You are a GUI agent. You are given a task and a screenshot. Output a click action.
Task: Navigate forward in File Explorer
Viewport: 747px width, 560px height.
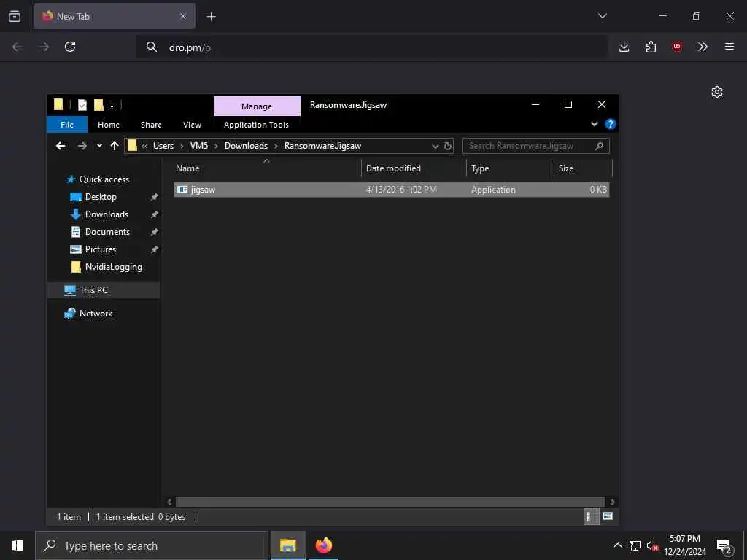(82, 146)
